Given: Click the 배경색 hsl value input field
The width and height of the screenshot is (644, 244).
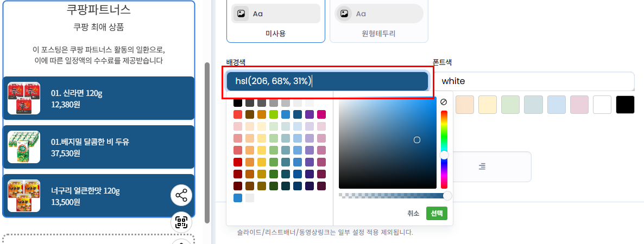Looking at the screenshot, I should point(327,81).
